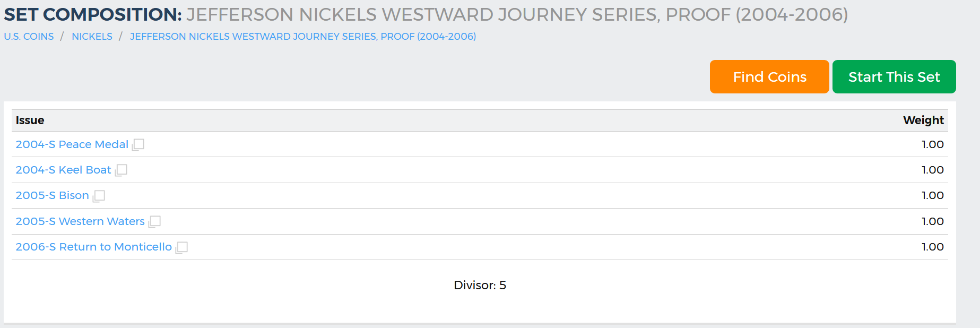The height and width of the screenshot is (328, 980).
Task: Open the 2005-S Bison issue link
Action: click(x=52, y=195)
